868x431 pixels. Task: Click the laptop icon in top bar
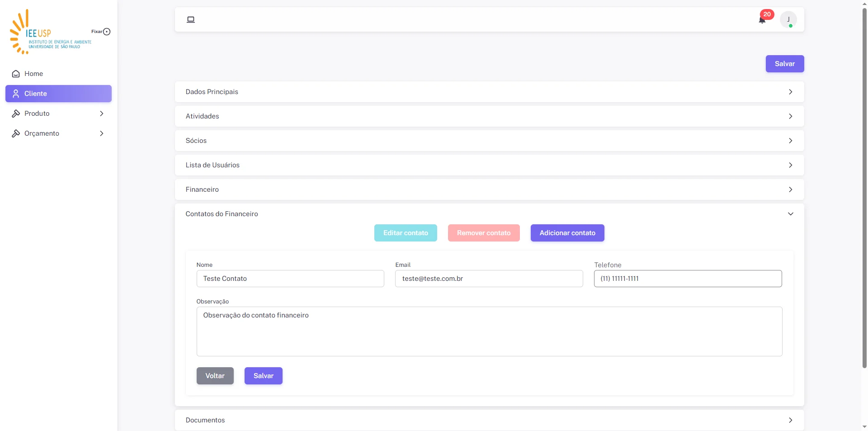tap(191, 19)
